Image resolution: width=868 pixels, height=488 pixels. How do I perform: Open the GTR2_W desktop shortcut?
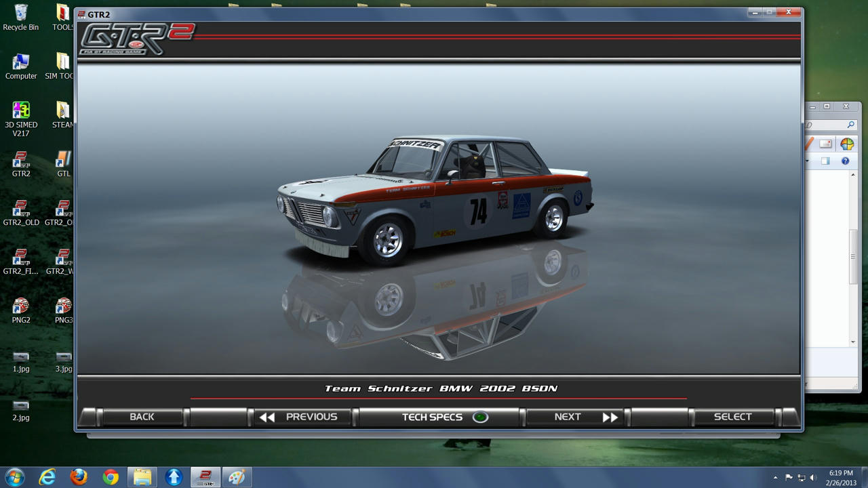pyautogui.click(x=60, y=262)
